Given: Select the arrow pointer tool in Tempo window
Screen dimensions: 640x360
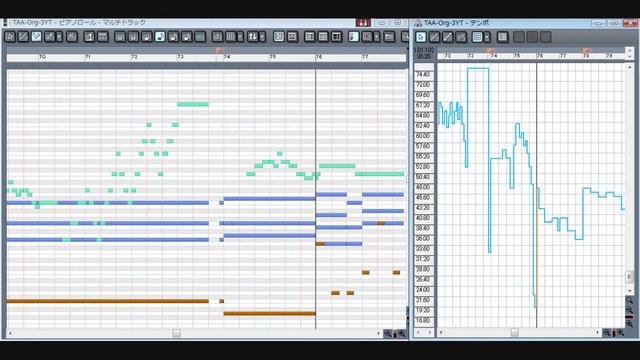Looking at the screenshot, I should point(421,37).
